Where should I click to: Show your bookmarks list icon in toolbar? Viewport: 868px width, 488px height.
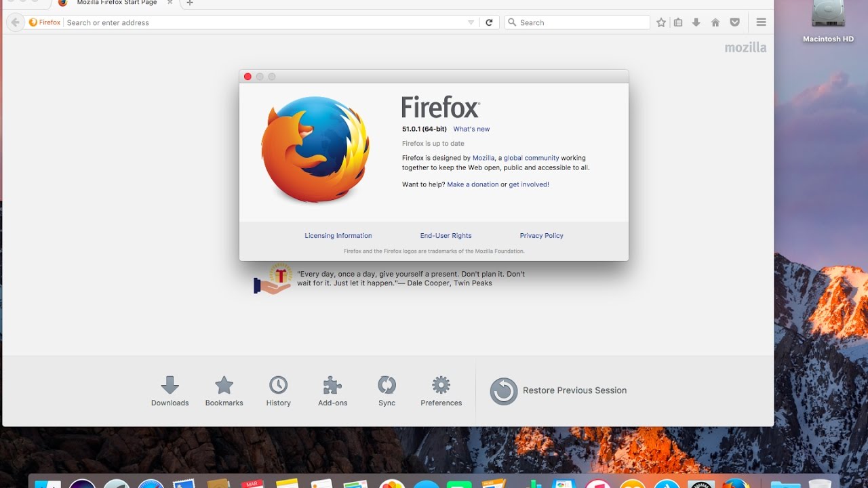tap(678, 22)
